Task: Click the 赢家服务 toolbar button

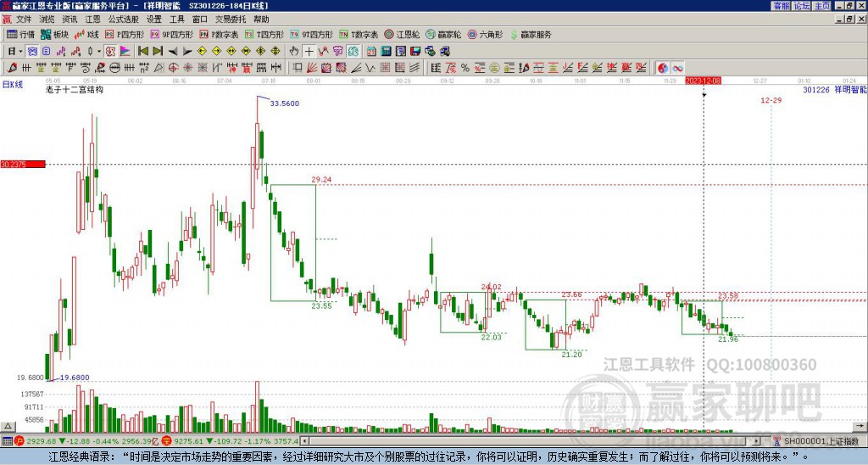Action: pyautogui.click(x=531, y=34)
